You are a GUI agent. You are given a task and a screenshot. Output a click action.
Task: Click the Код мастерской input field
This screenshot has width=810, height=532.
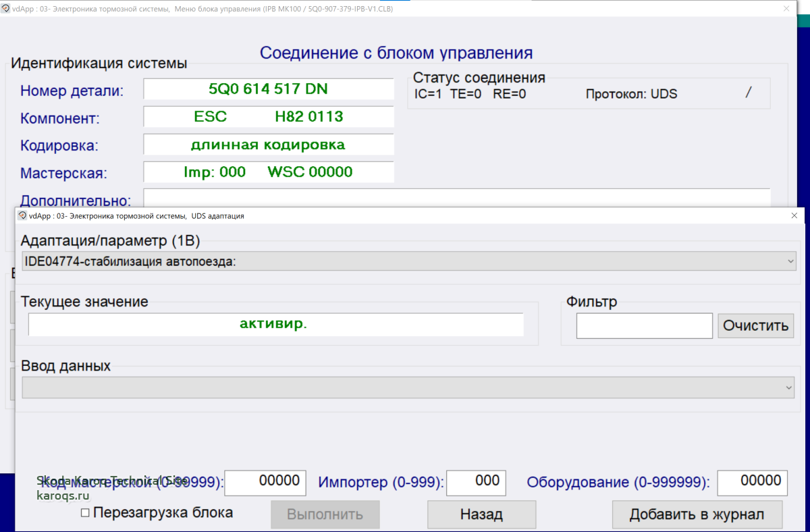265,482
